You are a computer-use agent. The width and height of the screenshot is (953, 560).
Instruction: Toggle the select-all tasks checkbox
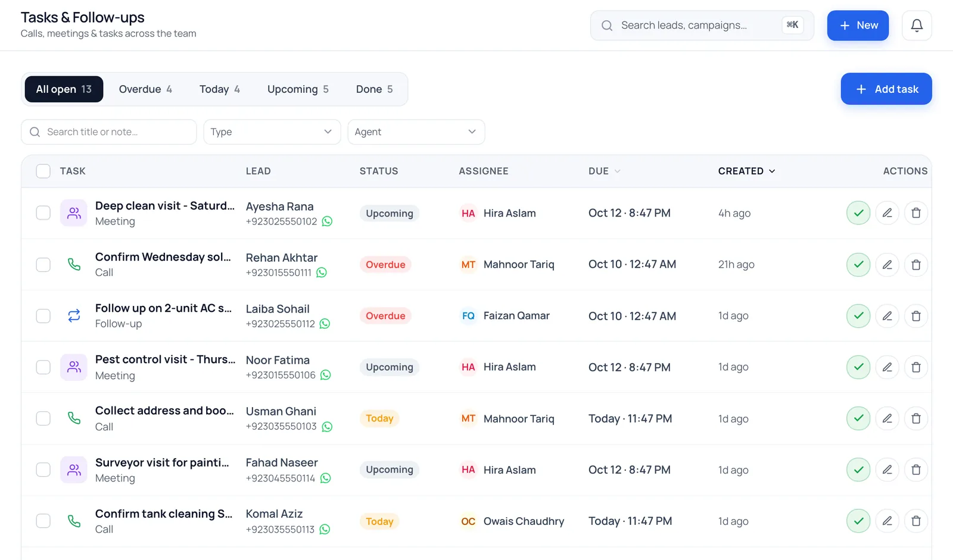(43, 171)
